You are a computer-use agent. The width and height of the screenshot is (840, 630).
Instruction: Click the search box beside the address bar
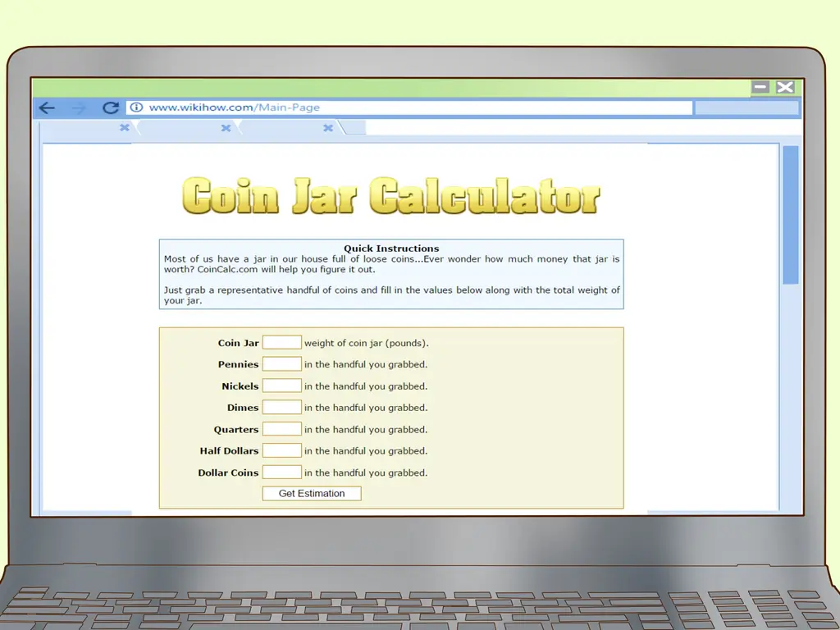tap(746, 107)
